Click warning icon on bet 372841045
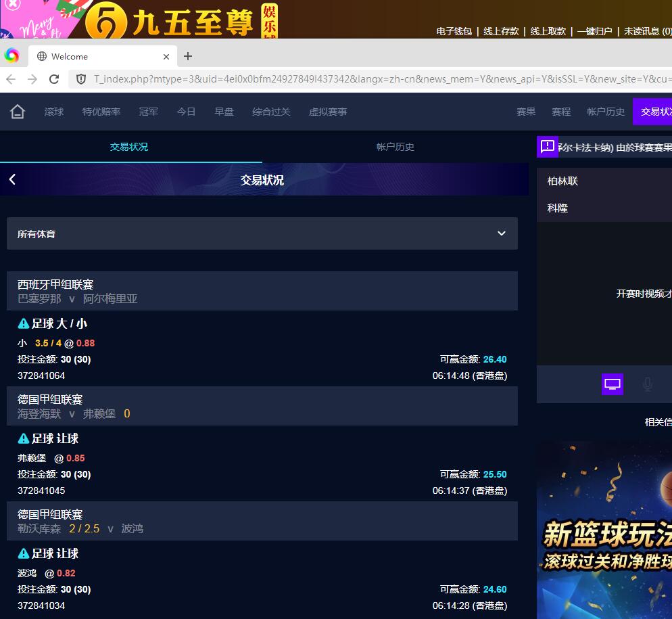 point(24,438)
